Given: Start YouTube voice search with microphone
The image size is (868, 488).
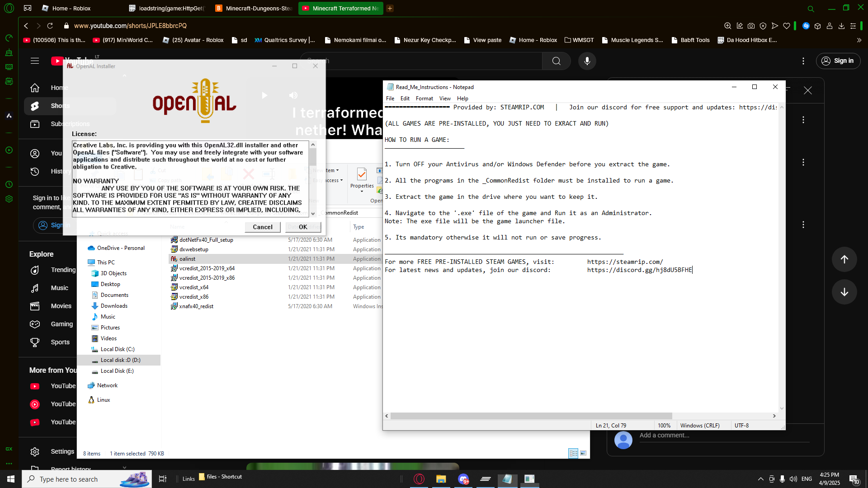Looking at the screenshot, I should (587, 61).
